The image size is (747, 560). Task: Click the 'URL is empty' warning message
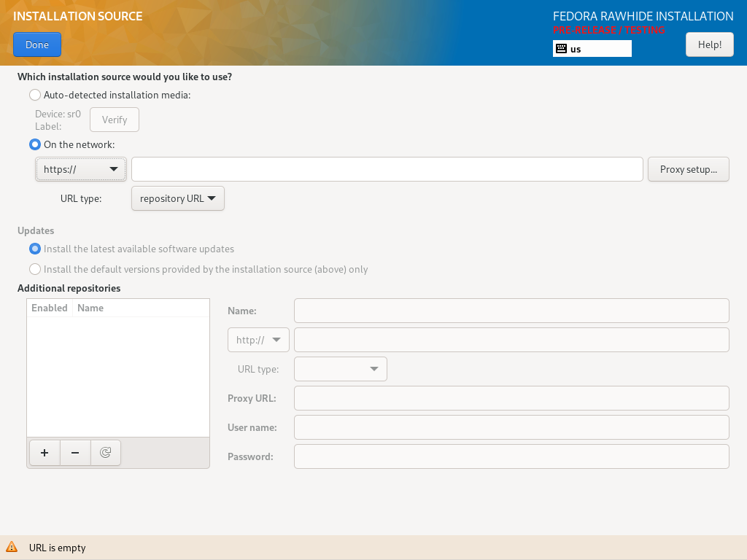57,548
